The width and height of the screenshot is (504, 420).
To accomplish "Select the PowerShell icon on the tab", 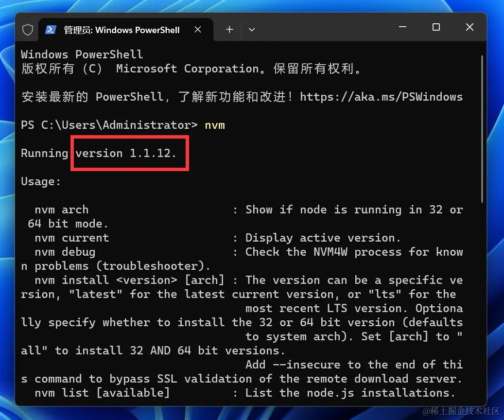I will [51, 30].
